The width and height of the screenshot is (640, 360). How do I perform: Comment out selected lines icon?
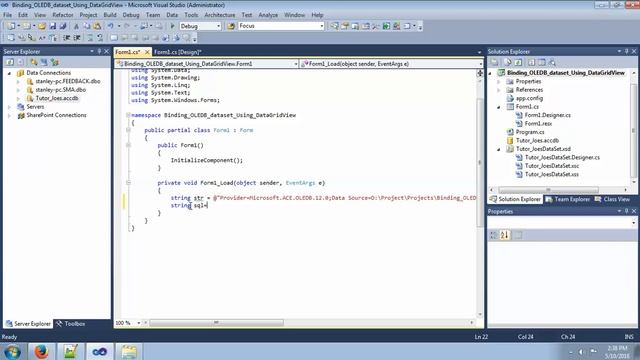point(90,38)
